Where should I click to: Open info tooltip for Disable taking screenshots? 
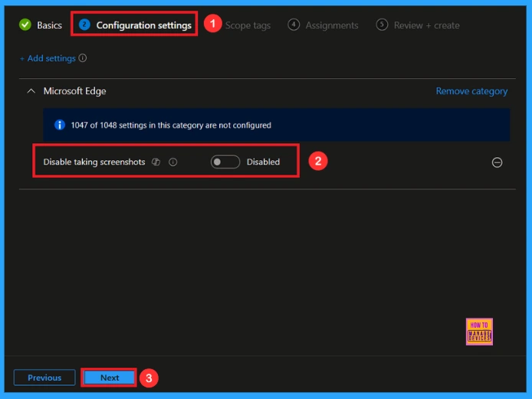[172, 162]
